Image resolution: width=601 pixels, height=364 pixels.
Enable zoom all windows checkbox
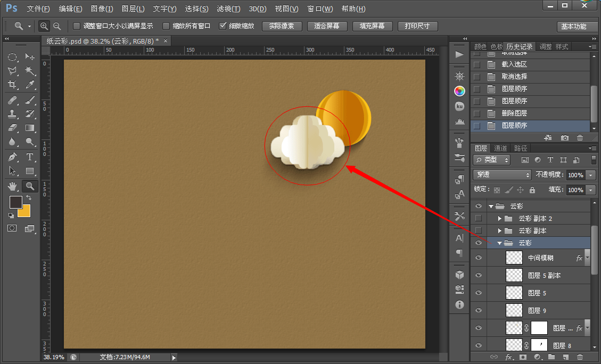tap(166, 26)
